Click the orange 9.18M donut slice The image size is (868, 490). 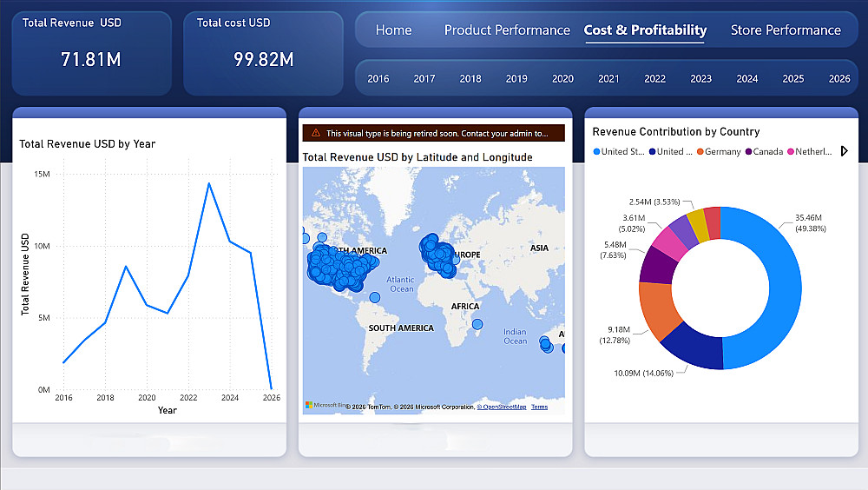click(658, 309)
